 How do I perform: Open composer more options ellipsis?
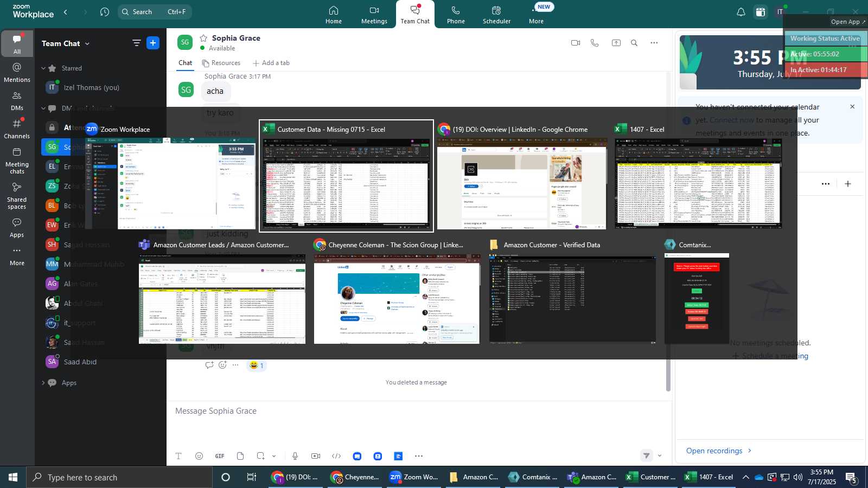coord(419,456)
